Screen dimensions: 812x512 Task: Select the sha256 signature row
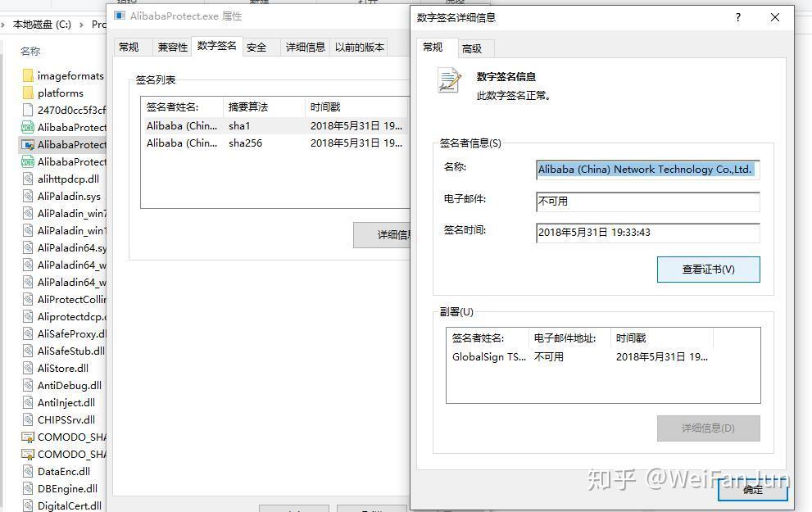point(274,143)
